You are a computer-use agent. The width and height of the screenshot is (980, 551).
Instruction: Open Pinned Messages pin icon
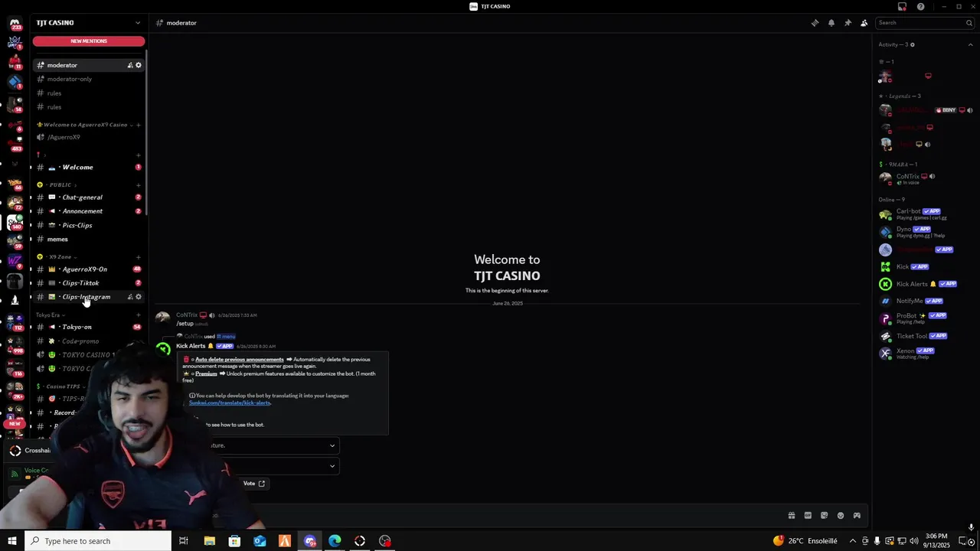tap(848, 23)
